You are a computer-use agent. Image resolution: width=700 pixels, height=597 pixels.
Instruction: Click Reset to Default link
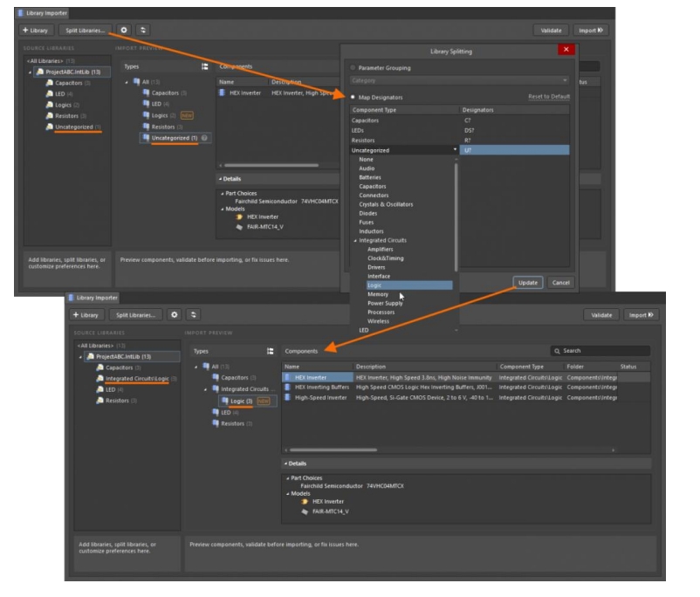(x=549, y=97)
